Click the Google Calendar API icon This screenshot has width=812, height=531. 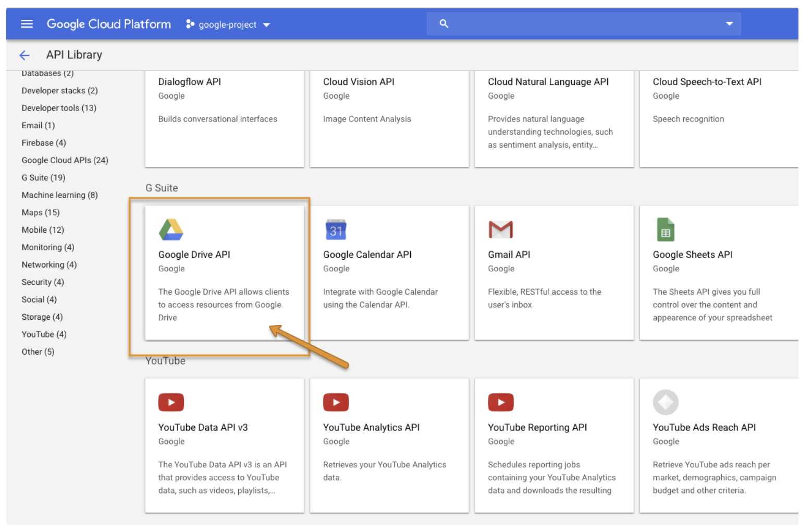pos(336,230)
